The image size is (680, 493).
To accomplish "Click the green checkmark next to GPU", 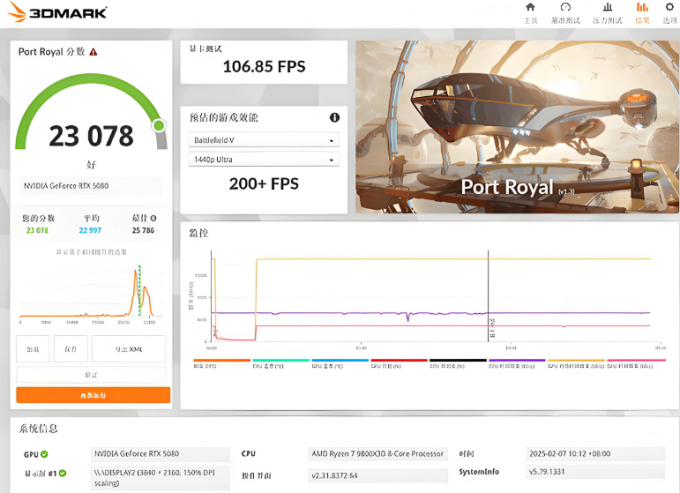I will pyautogui.click(x=45, y=453).
